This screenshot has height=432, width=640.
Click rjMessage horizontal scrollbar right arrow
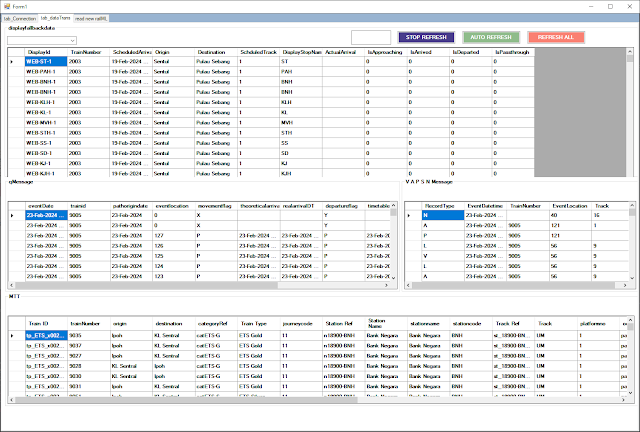tap(386, 285)
